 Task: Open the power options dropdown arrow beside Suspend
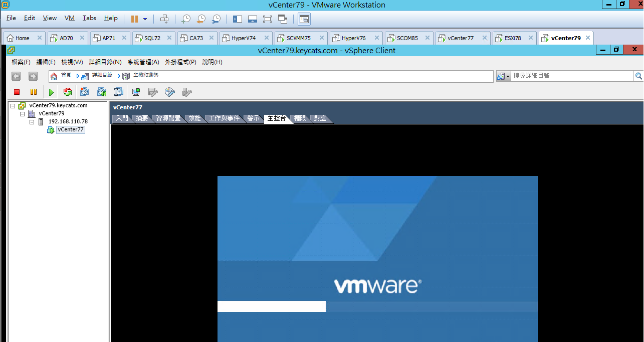point(145,19)
